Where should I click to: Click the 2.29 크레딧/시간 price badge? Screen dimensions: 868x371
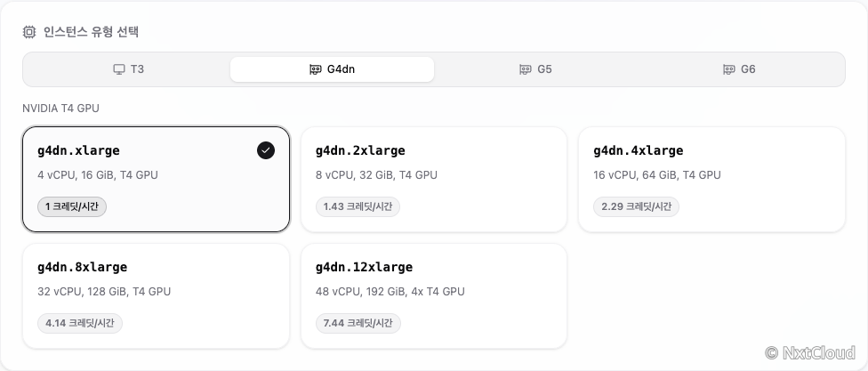pyautogui.click(x=636, y=206)
